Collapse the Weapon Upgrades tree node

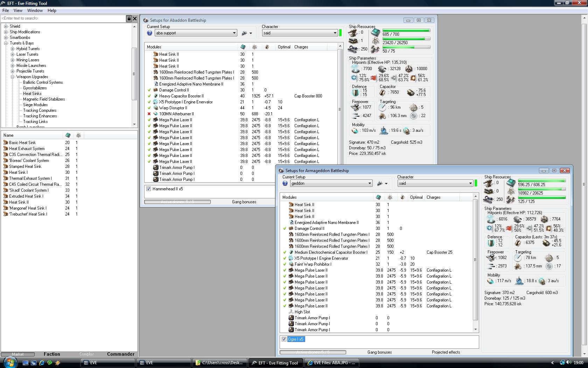click(12, 77)
